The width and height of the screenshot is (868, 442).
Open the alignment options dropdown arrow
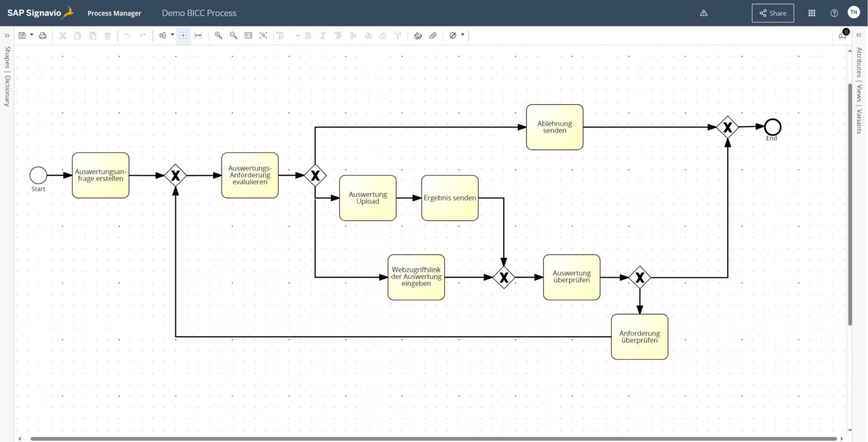point(172,35)
